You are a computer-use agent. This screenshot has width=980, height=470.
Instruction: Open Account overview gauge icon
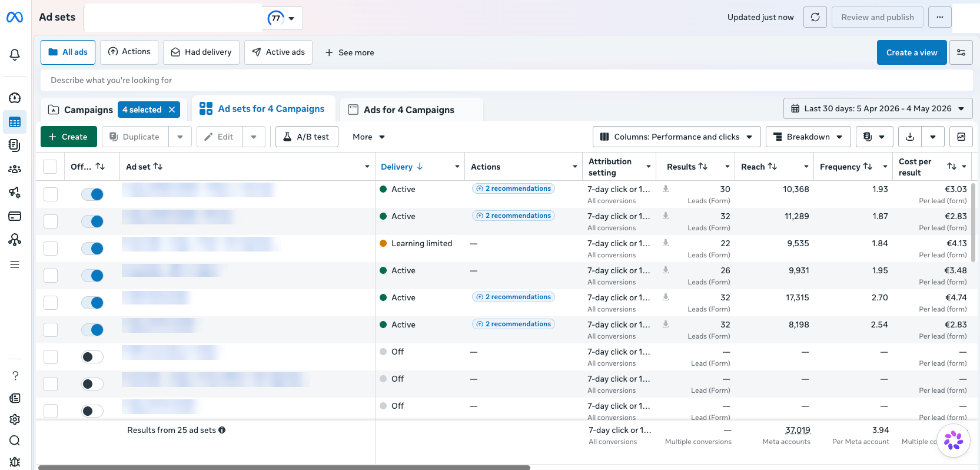(15, 98)
